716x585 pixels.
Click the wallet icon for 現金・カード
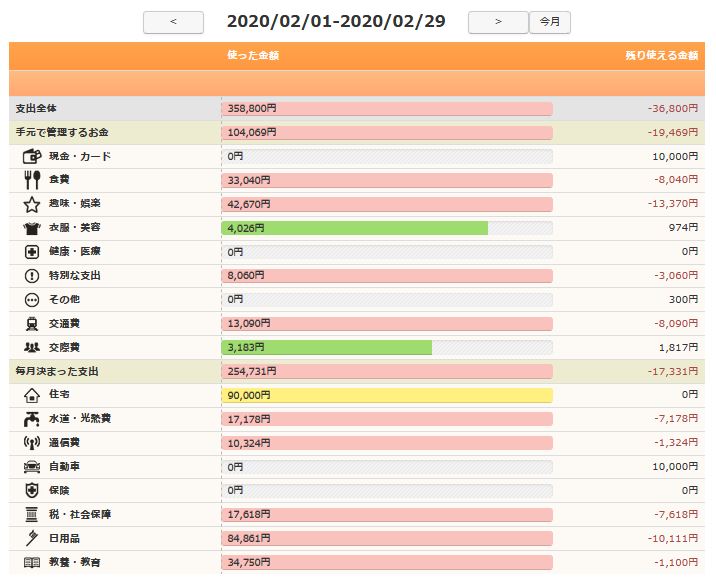click(32, 157)
